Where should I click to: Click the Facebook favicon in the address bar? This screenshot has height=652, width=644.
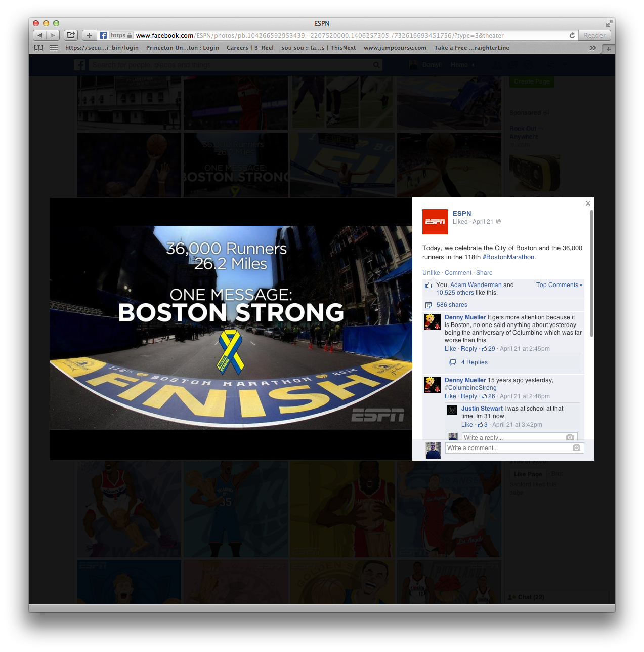[103, 35]
